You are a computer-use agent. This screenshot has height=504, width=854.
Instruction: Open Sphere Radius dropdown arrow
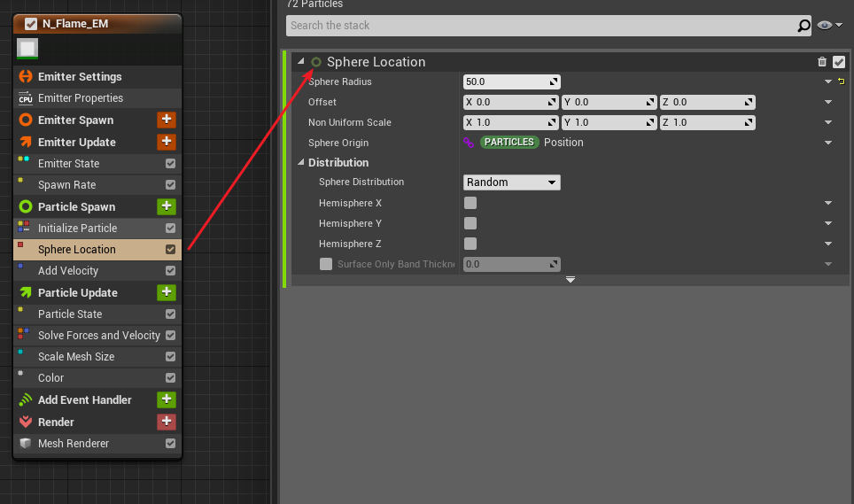point(828,81)
